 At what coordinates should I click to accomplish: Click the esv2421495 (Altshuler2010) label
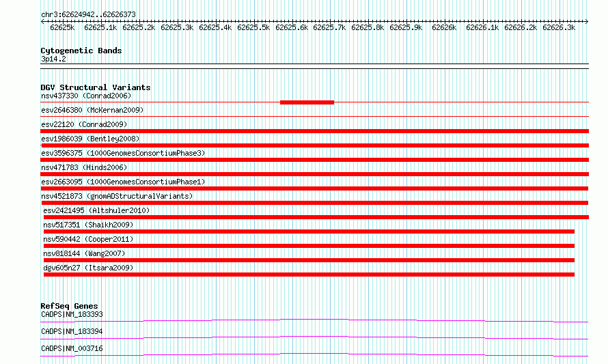pyautogui.click(x=96, y=210)
